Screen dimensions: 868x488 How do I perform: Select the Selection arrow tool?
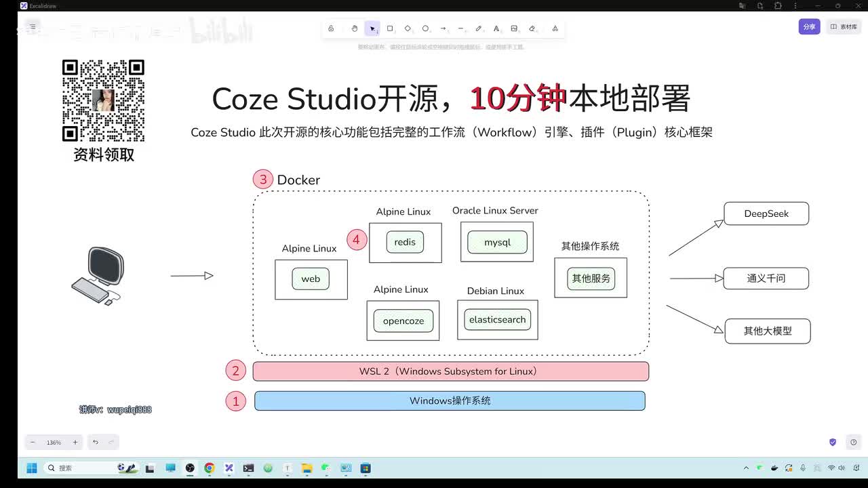click(x=372, y=28)
